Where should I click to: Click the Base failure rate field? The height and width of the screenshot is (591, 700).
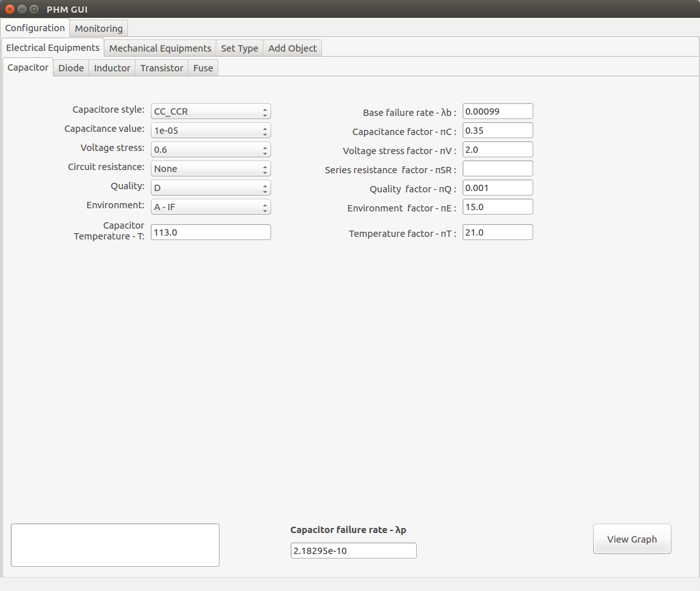tap(498, 111)
